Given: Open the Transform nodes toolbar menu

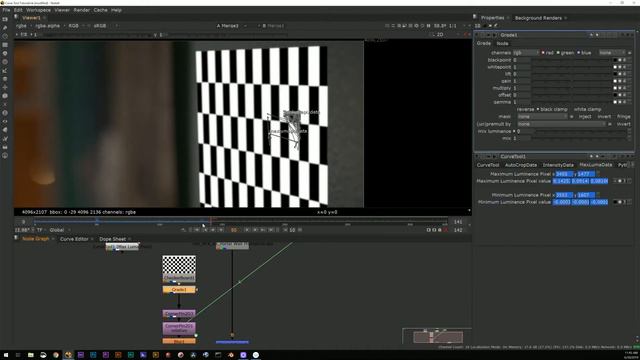Looking at the screenshot, I should click(x=5, y=87).
